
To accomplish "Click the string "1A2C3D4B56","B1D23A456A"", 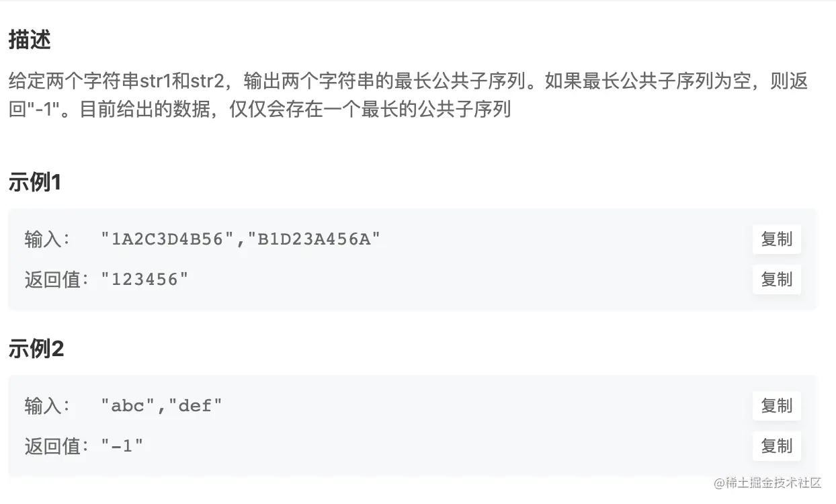I will (x=241, y=239).
